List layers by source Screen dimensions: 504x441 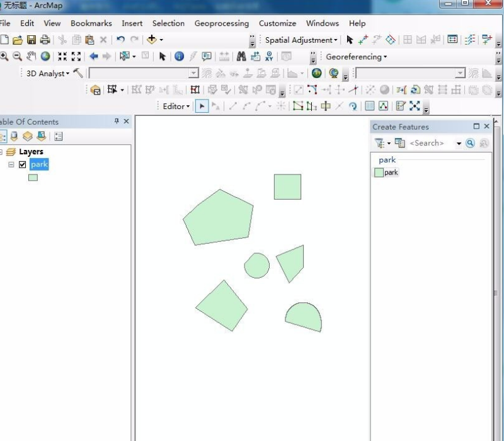(x=14, y=136)
